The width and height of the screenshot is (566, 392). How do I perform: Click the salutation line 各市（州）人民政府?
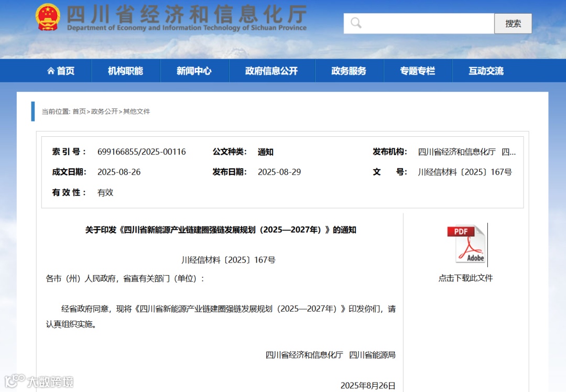pos(125,279)
